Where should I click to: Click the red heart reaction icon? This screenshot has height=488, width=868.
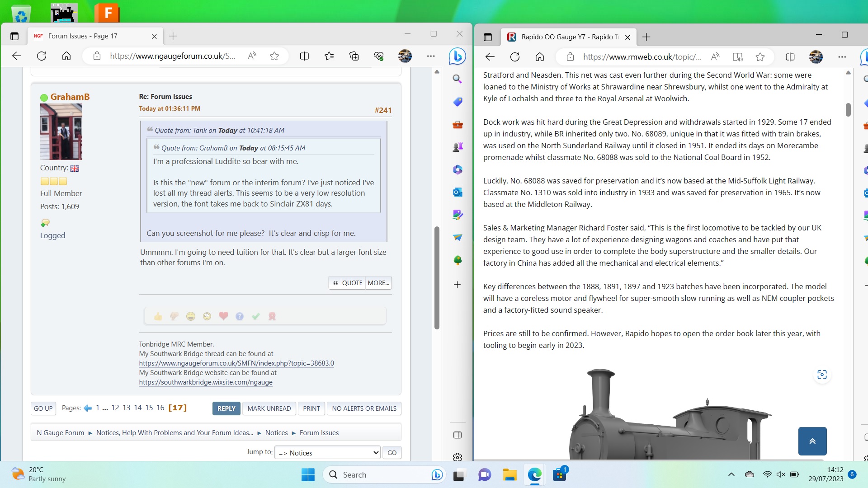223,316
